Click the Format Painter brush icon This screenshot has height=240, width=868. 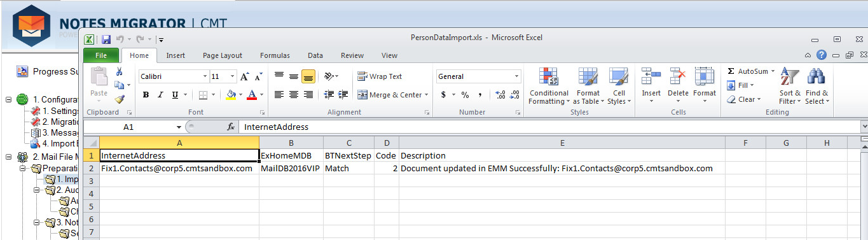[119, 99]
